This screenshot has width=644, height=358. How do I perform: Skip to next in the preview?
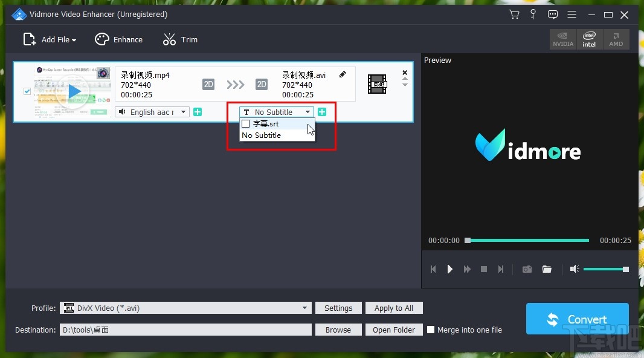click(x=501, y=269)
